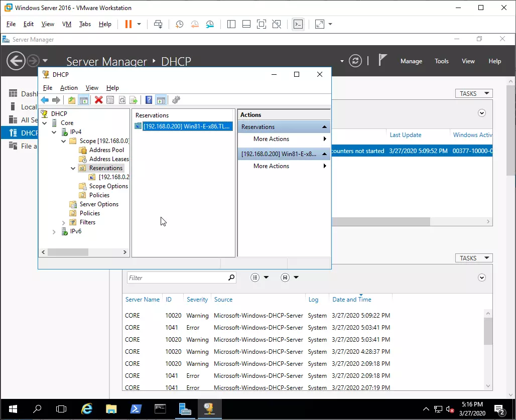
Task: Open the stretch guest dropdown arrow
Action: [330, 24]
